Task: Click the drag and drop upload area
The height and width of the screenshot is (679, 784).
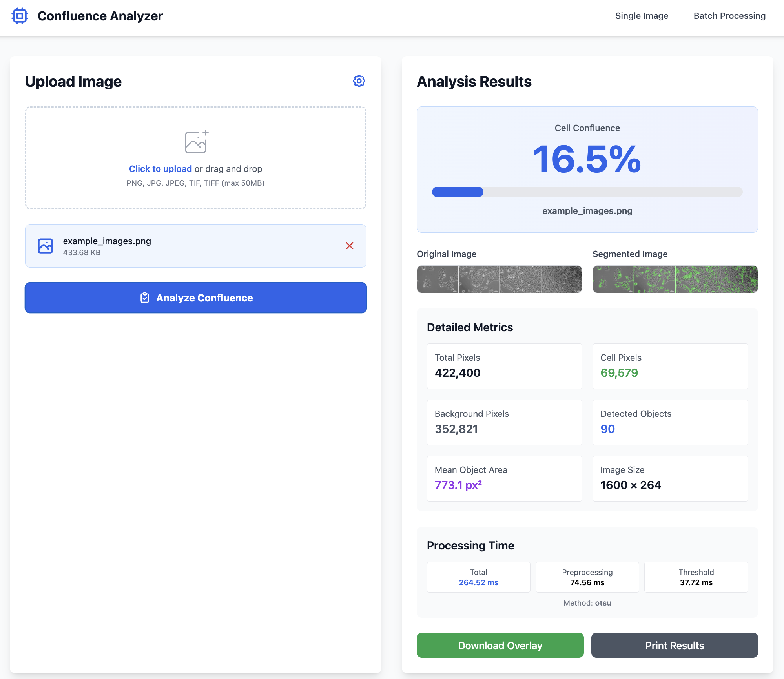Action: tap(196, 158)
